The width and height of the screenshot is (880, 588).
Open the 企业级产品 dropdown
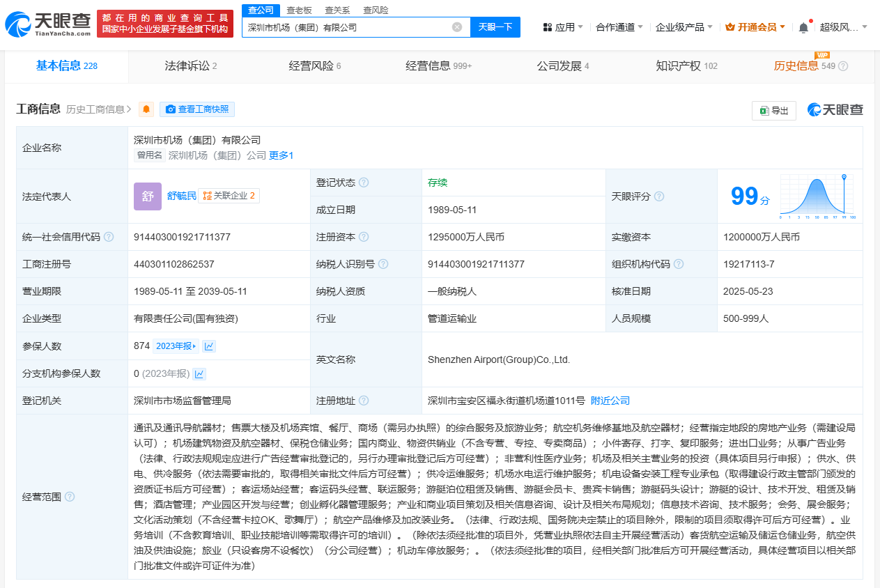click(x=684, y=27)
